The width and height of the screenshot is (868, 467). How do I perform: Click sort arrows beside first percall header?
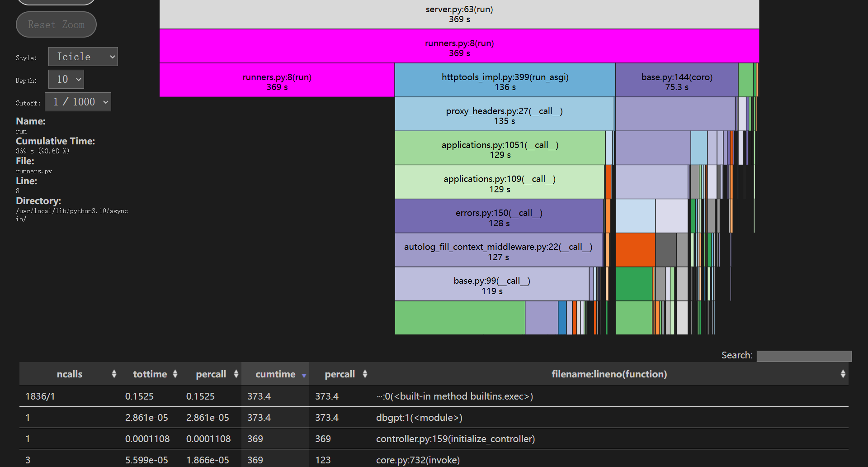pyautogui.click(x=236, y=374)
